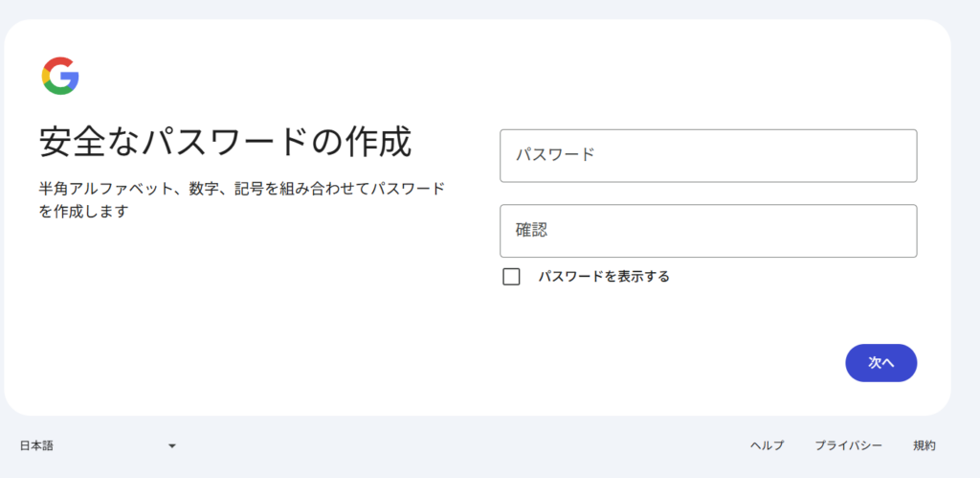The width and height of the screenshot is (980, 478).
Task: Enable the パスワードを表示する checkbox
Action: pyautogui.click(x=511, y=277)
